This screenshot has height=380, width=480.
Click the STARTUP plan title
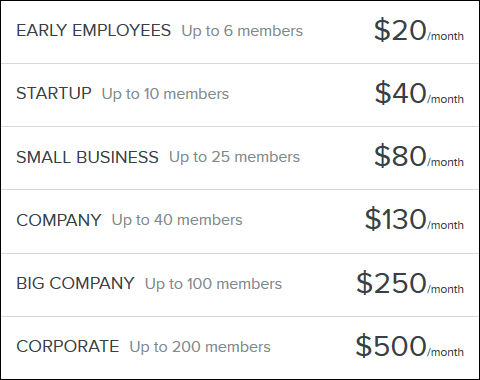(54, 93)
